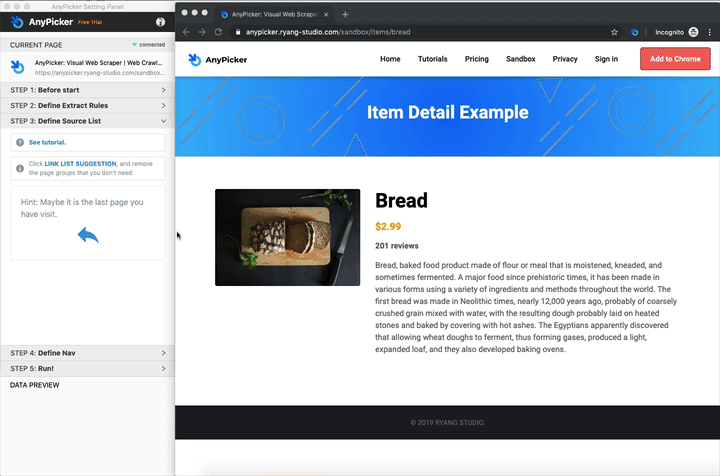This screenshot has height=476, width=720.
Task: Open the Tutorials menu item
Action: (x=433, y=59)
